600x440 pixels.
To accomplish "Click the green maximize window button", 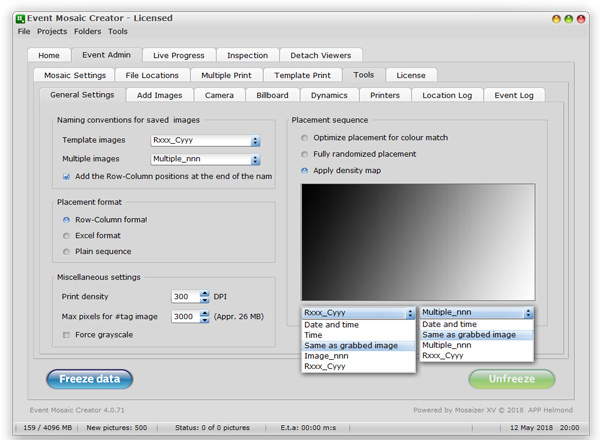I will pos(569,19).
